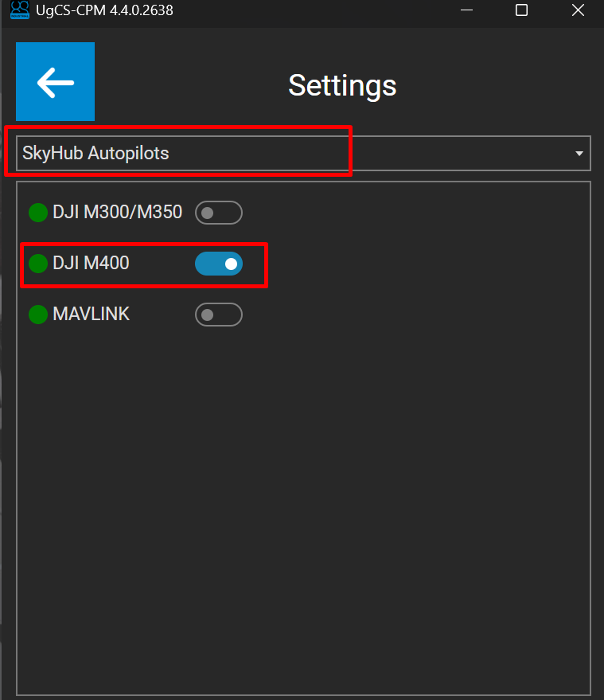Maximize the UgCS-CPM window
The width and height of the screenshot is (604, 700).
[521, 10]
